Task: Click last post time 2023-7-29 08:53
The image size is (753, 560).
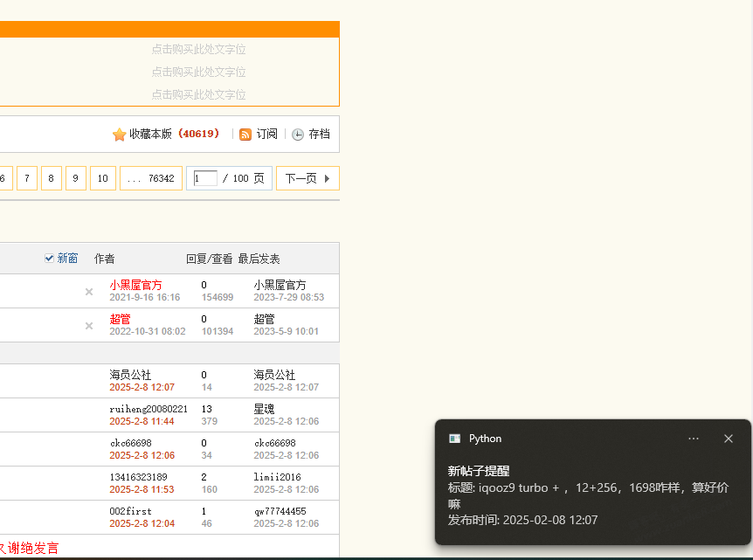Action: pyautogui.click(x=289, y=297)
